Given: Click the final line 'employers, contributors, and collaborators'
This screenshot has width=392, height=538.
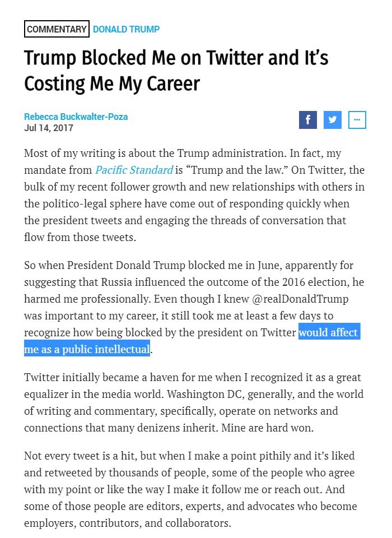Looking at the screenshot, I should (x=128, y=523).
